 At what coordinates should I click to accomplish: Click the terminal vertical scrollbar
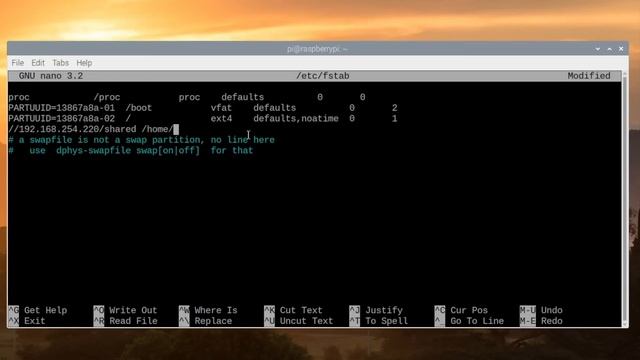pos(625,199)
